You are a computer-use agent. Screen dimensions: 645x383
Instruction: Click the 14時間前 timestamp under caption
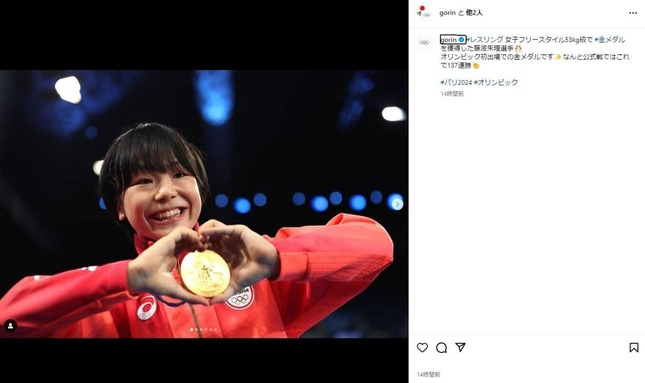coord(452,94)
